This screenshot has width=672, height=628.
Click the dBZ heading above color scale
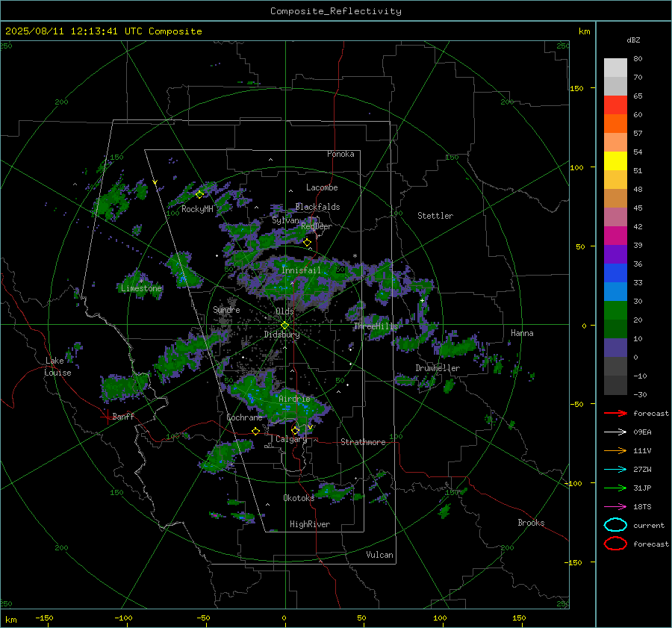(x=633, y=40)
